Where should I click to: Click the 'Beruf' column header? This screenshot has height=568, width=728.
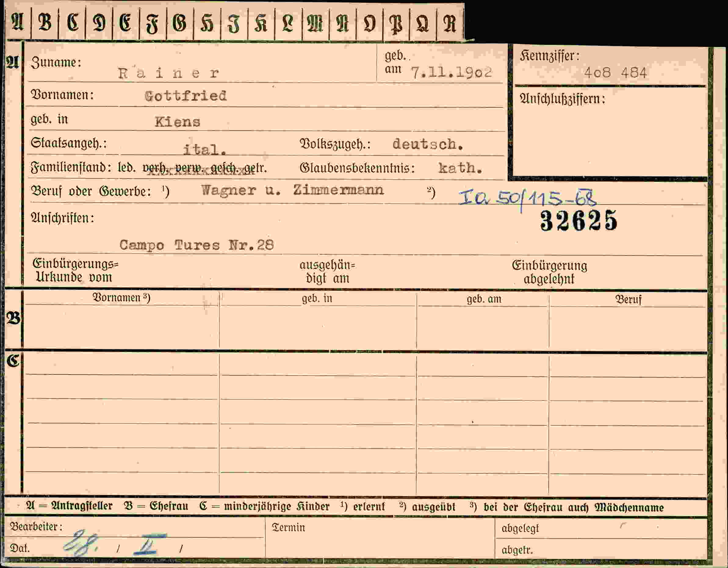628,299
